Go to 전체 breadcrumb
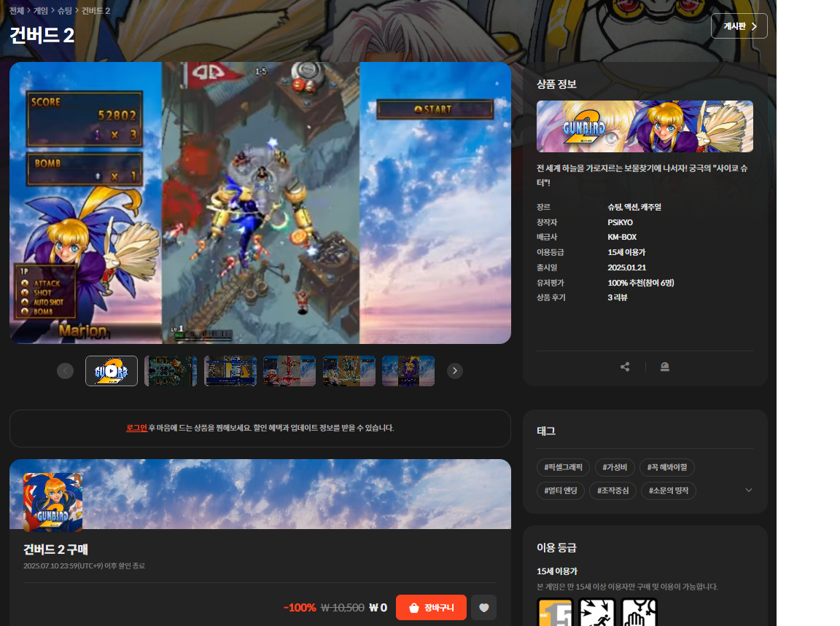840x626 pixels. [17, 10]
